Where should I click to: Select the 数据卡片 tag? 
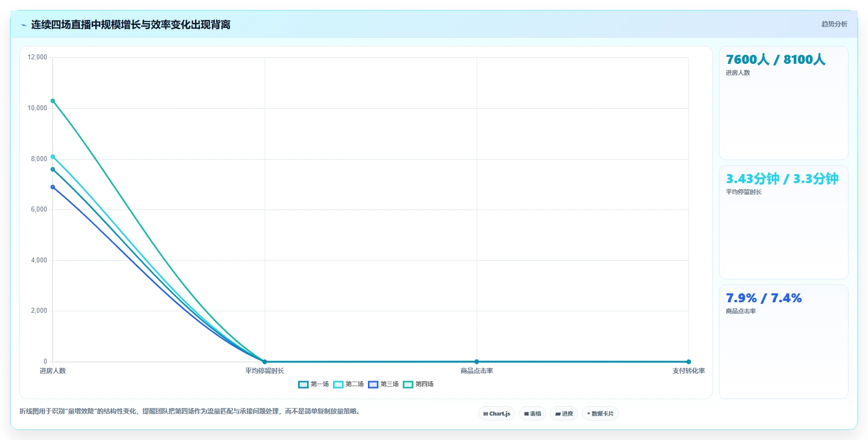pyautogui.click(x=600, y=414)
